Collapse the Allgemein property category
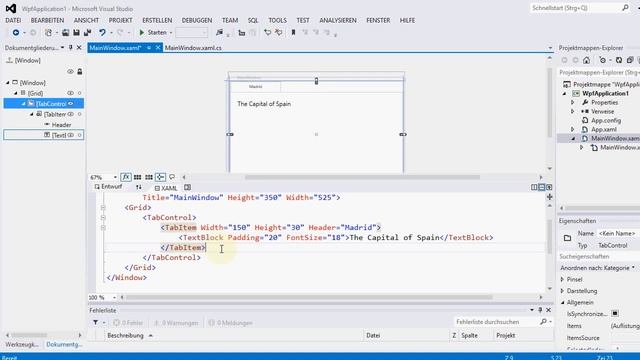640x360 pixels. click(562, 302)
